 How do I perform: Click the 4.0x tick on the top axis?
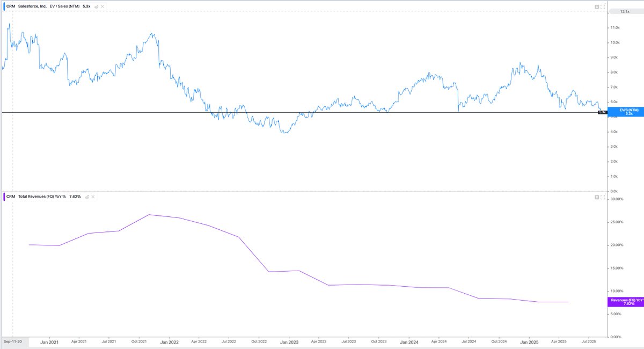click(615, 132)
